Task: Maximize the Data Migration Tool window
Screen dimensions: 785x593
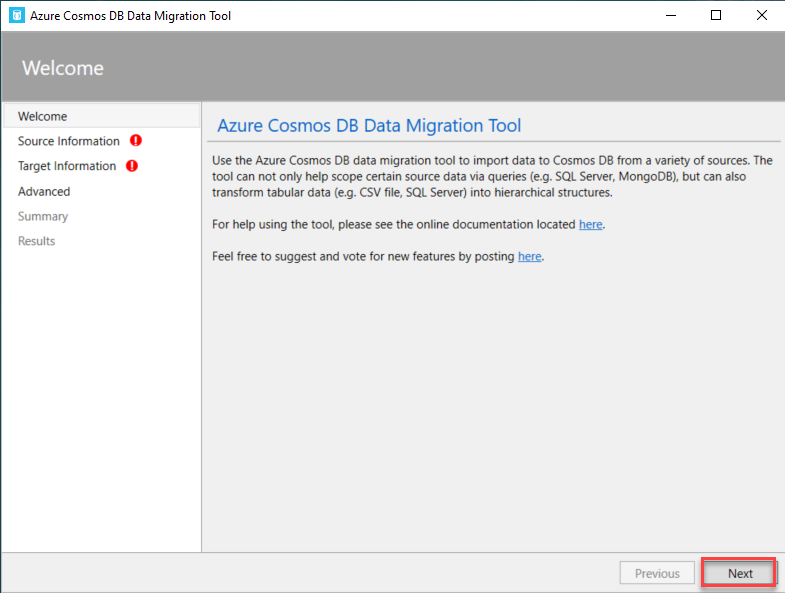Action: pyautogui.click(x=716, y=15)
